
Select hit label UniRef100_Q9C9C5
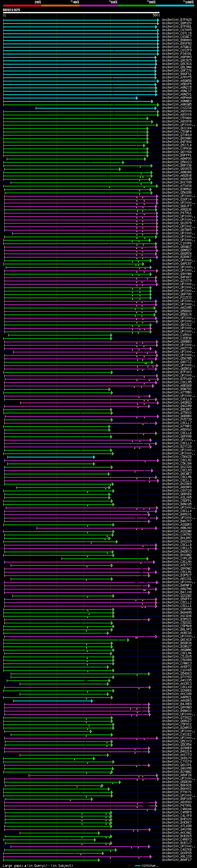pyautogui.click(x=177, y=61)
